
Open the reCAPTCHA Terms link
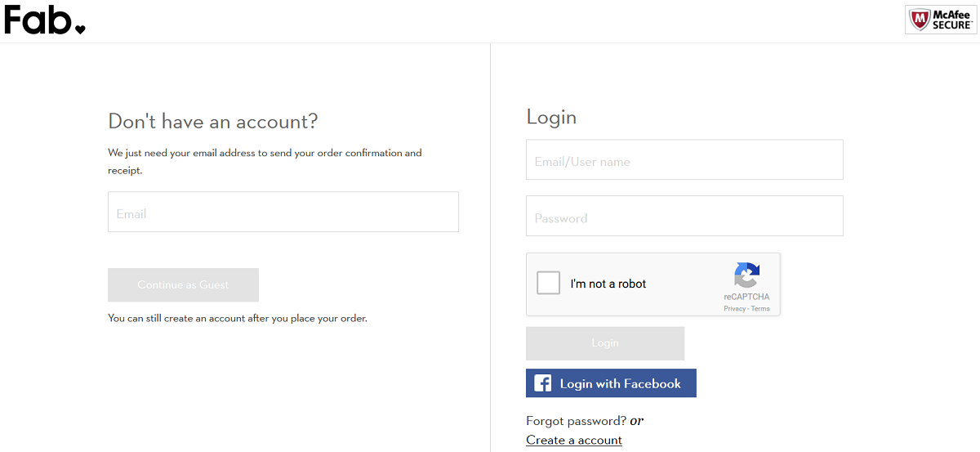(x=760, y=309)
